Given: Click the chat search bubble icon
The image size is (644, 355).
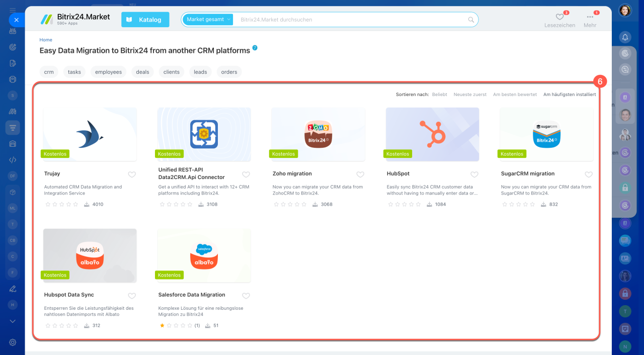Looking at the screenshot, I should 625,69.
